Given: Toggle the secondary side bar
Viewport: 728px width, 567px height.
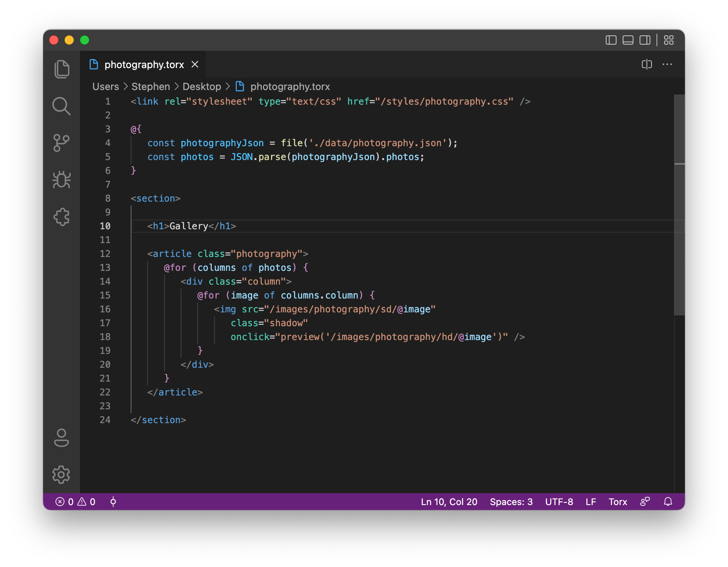Looking at the screenshot, I should point(645,40).
